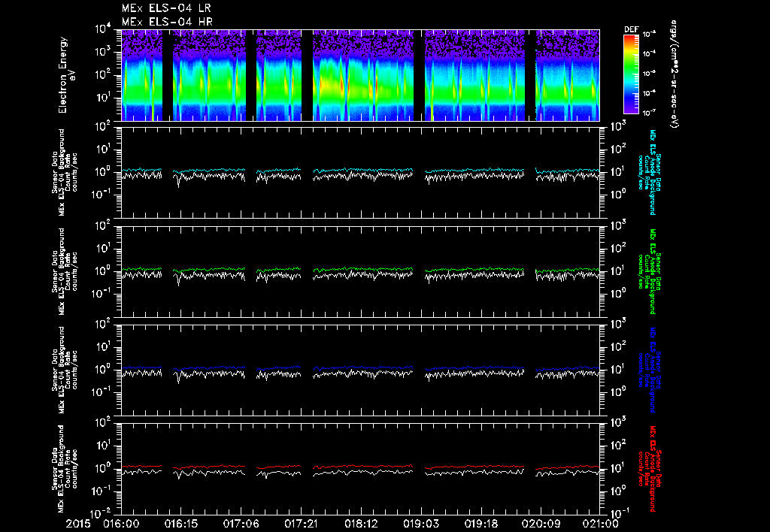Click the green anode background count rate label
Viewport: 770px width, 532px height.
point(649,271)
